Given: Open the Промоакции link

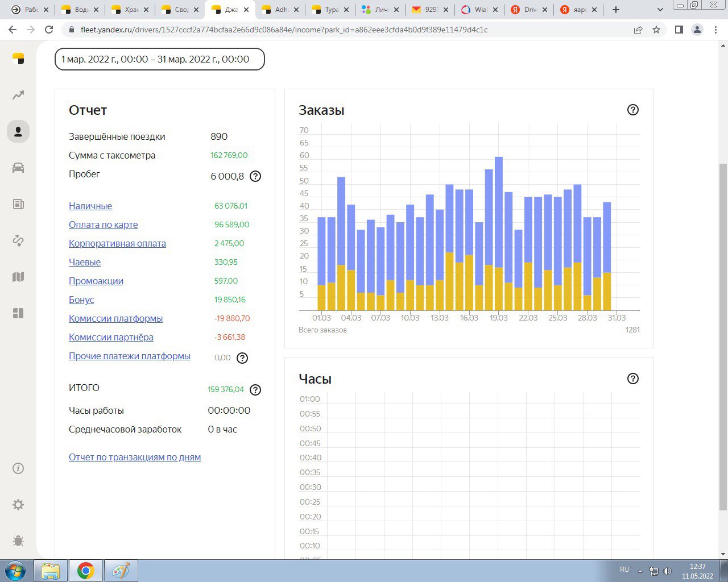Looking at the screenshot, I should click(x=96, y=281).
